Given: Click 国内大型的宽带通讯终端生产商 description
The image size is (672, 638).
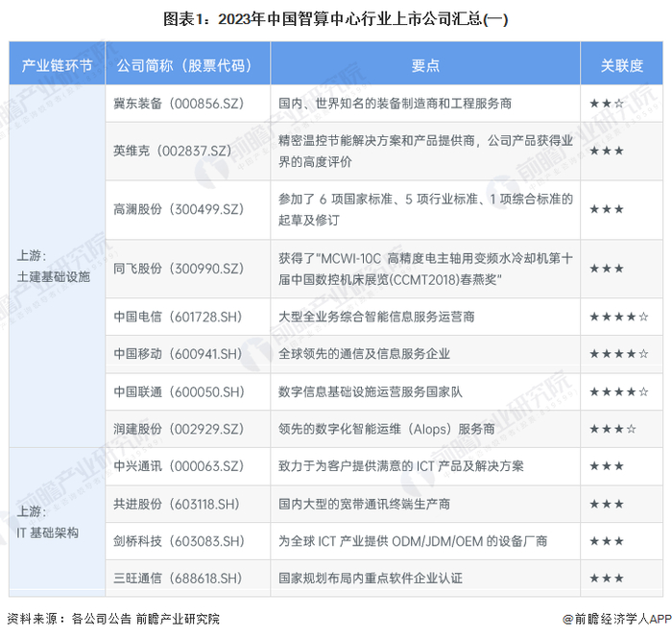Looking at the screenshot, I should coord(364,504).
